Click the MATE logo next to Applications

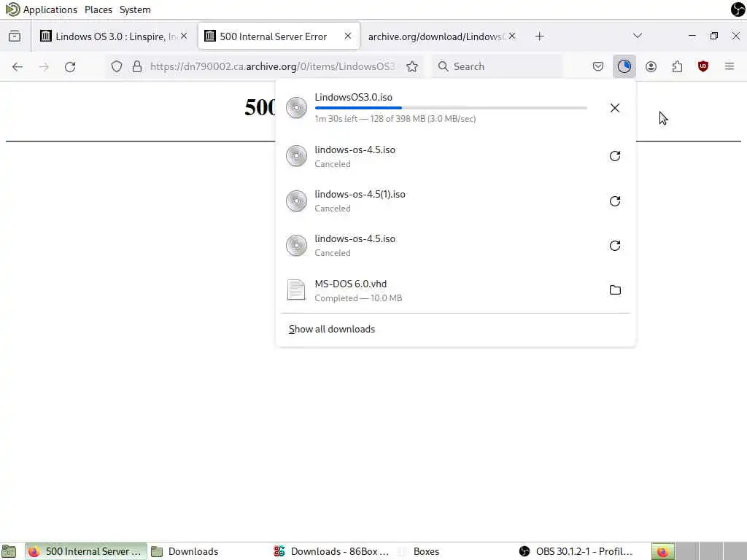click(x=12, y=9)
